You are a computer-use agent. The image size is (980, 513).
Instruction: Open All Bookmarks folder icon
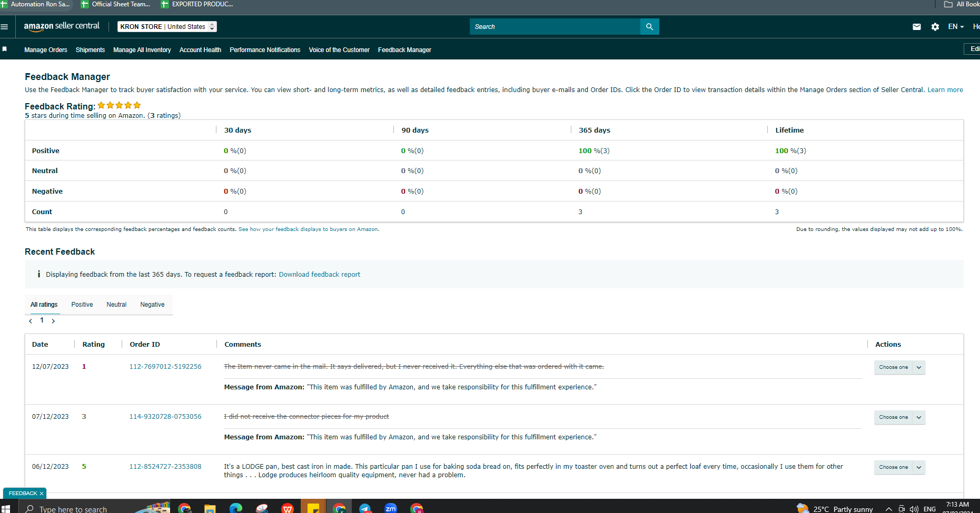click(948, 4)
